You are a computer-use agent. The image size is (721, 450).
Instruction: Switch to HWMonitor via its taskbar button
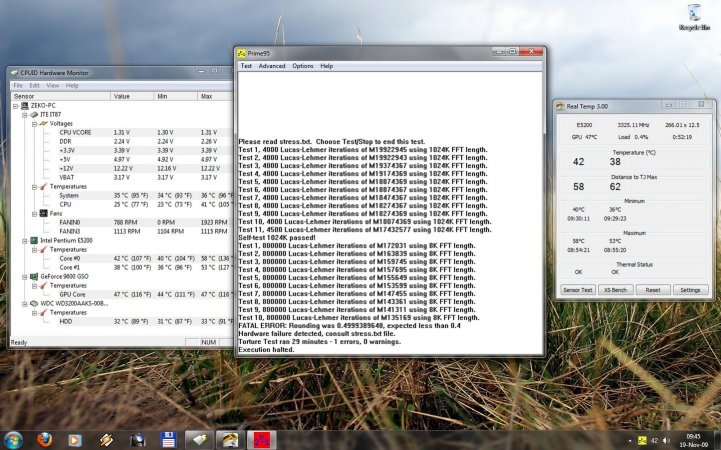click(199, 440)
